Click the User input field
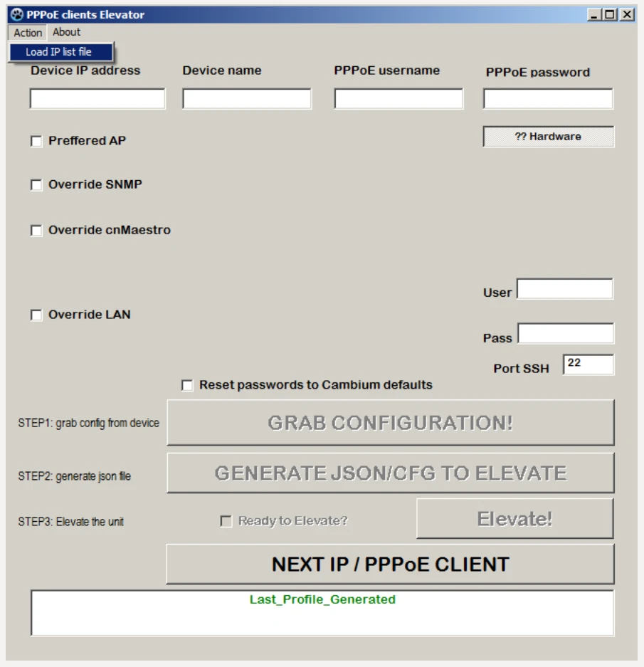The width and height of the screenshot is (644, 667). click(x=565, y=290)
